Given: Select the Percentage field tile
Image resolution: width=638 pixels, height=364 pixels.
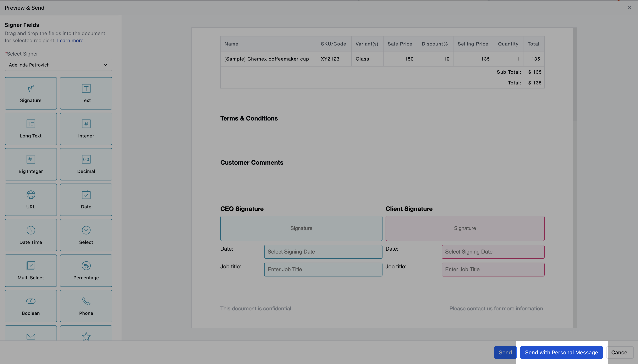Looking at the screenshot, I should click(86, 271).
